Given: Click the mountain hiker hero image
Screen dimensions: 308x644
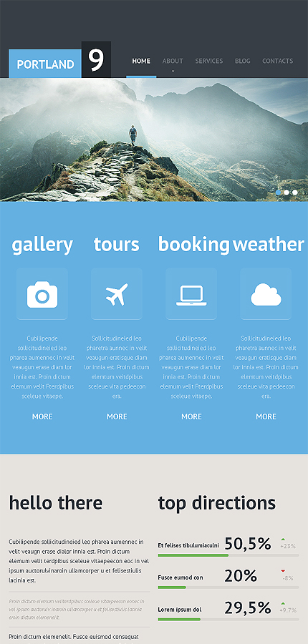Looking at the screenshot, I should (154, 140).
